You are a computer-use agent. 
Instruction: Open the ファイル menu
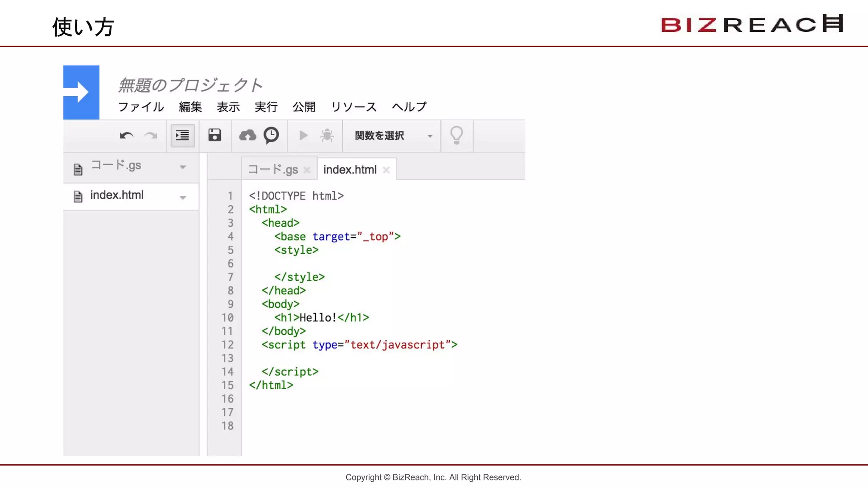click(141, 107)
